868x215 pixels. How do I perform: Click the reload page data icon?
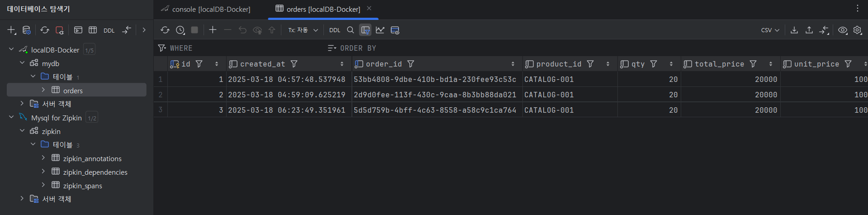coord(165,30)
